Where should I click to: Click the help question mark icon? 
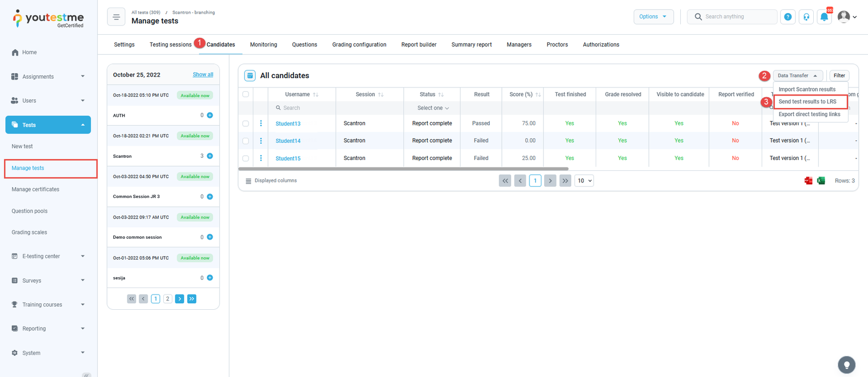[788, 17]
